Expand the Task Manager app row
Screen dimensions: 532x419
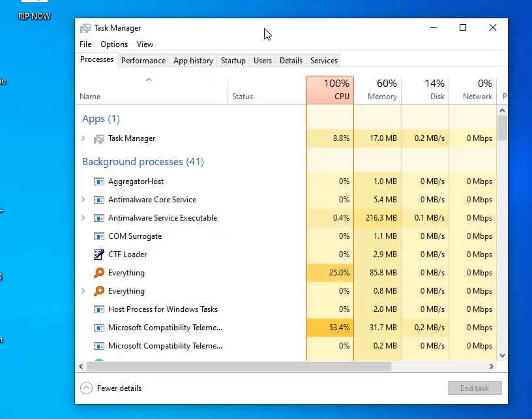(83, 138)
